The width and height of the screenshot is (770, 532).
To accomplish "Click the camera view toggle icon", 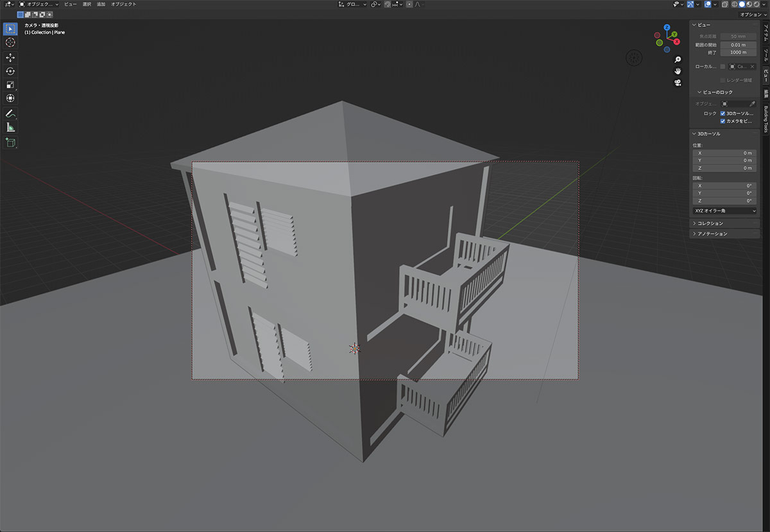I will click(678, 83).
